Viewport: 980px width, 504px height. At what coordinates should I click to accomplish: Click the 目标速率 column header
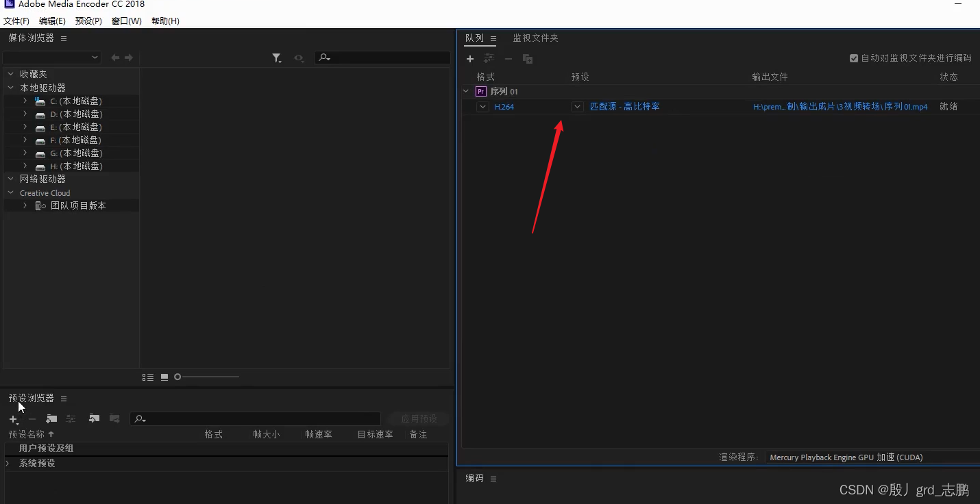pyautogui.click(x=376, y=434)
